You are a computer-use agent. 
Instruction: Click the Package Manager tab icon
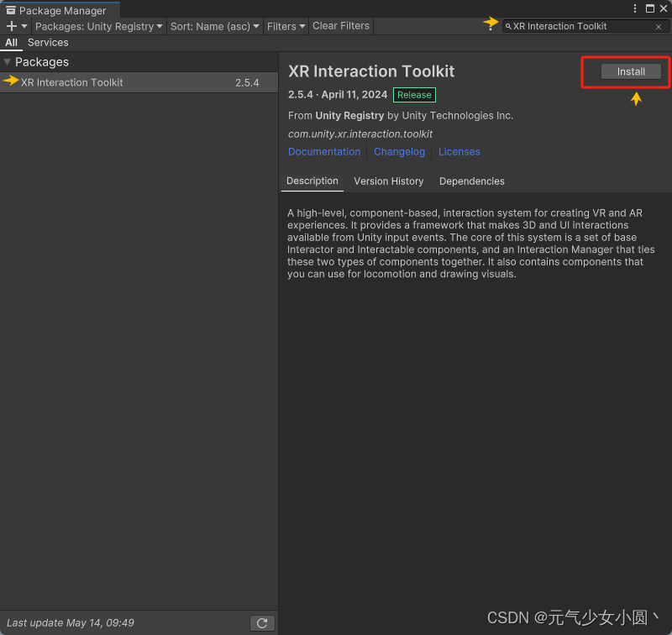tap(11, 10)
